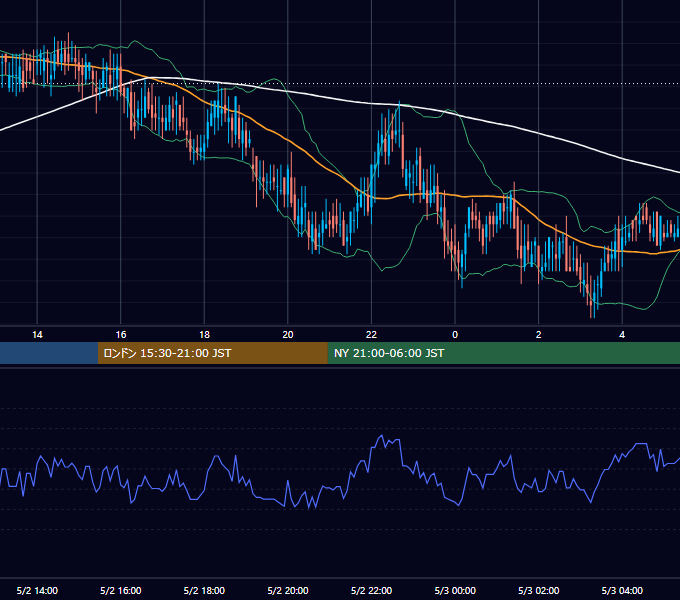This screenshot has height=600, width=680.
Task: Click the ロンドン 15:30-21:00 JST session bar
Action: (x=212, y=353)
